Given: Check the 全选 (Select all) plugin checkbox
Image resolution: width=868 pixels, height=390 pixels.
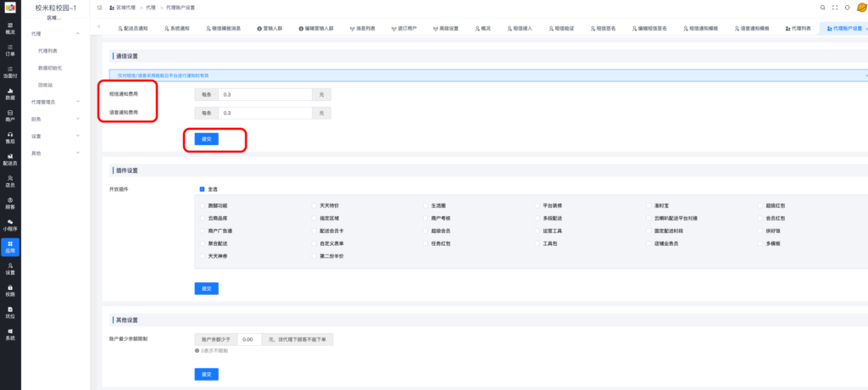Looking at the screenshot, I should [x=202, y=189].
